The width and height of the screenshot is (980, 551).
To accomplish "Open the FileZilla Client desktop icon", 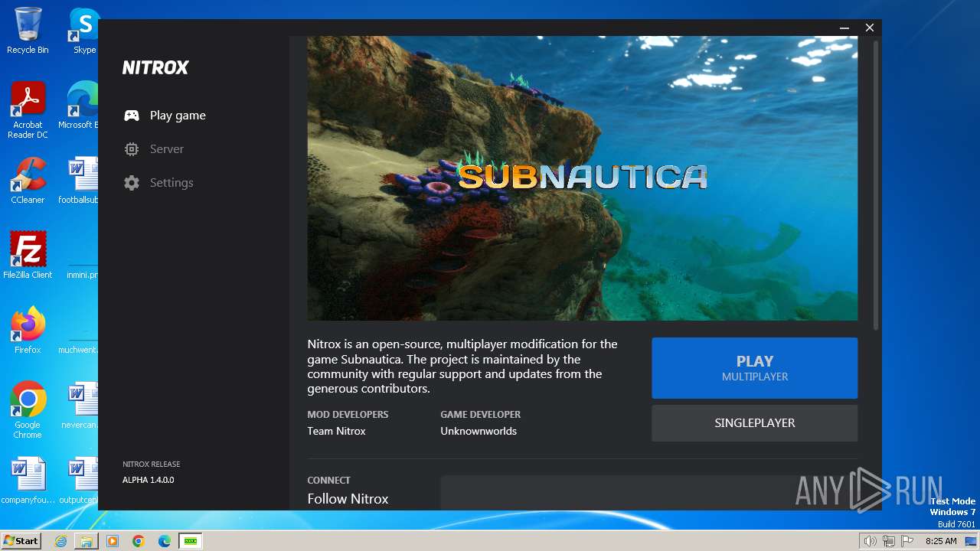I will (28, 256).
